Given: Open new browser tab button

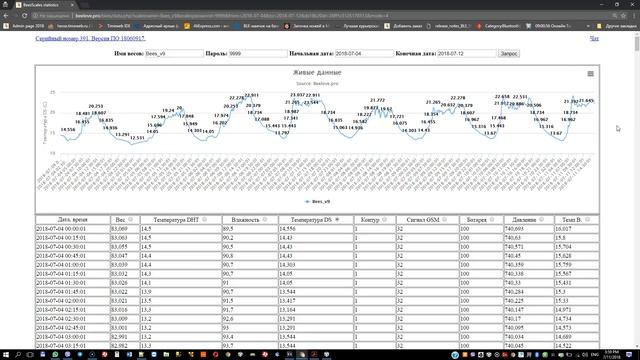Looking at the screenshot, I should pyautogui.click(x=84, y=5).
